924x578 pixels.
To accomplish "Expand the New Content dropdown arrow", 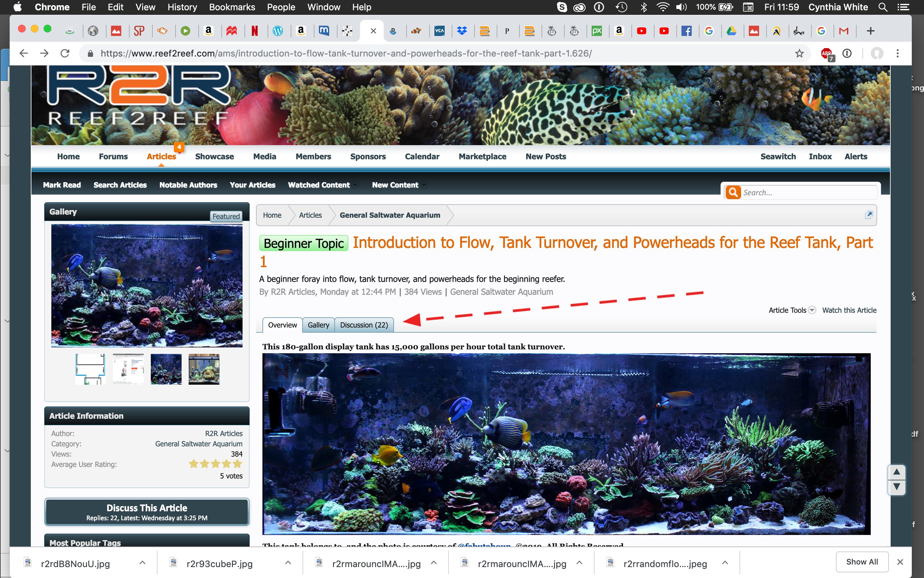I will pyautogui.click(x=424, y=185).
